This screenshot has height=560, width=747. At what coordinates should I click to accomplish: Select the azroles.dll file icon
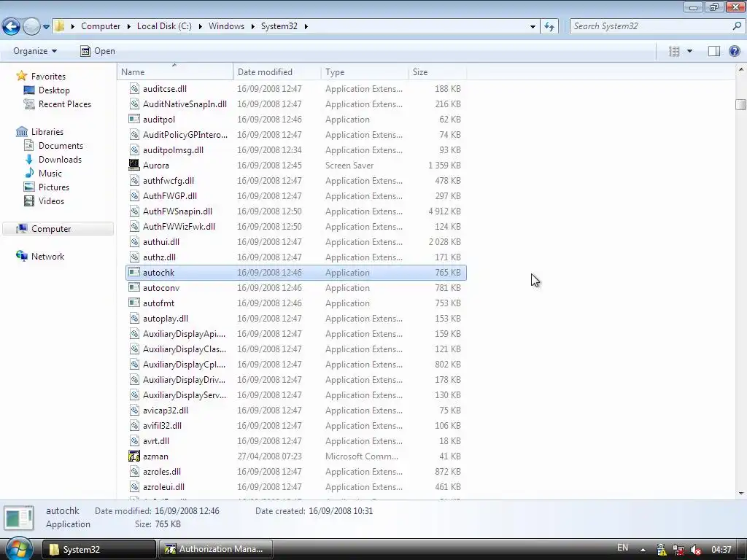[x=134, y=472]
